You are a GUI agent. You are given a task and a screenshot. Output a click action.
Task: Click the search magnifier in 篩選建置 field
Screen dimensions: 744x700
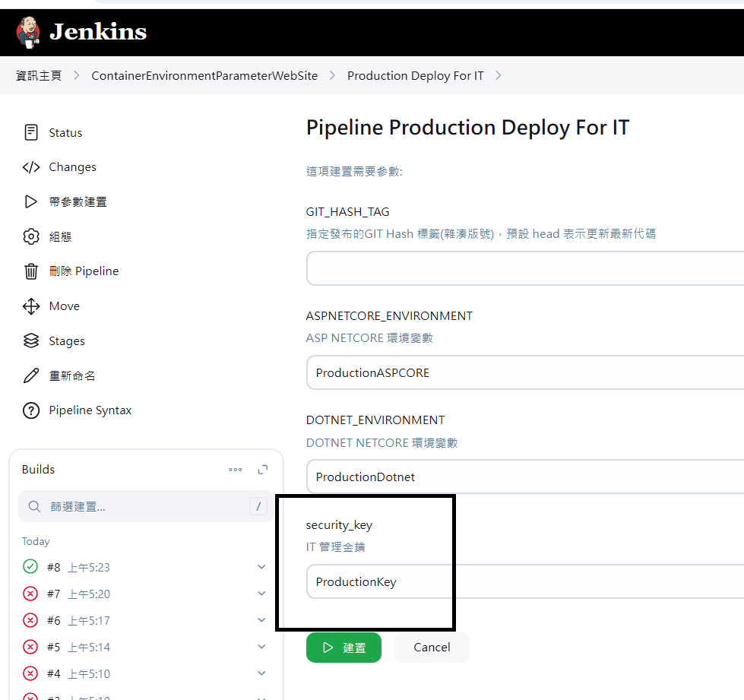pos(34,506)
